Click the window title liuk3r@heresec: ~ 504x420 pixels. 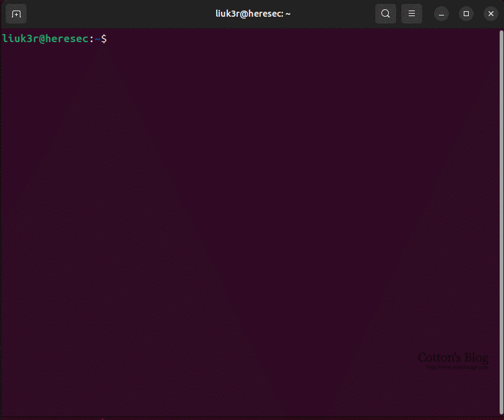click(x=253, y=14)
